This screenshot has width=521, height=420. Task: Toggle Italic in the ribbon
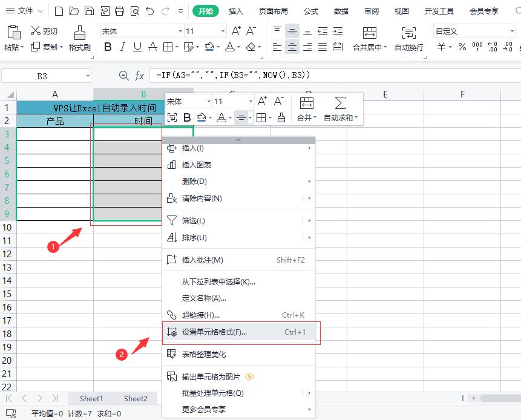coord(123,47)
